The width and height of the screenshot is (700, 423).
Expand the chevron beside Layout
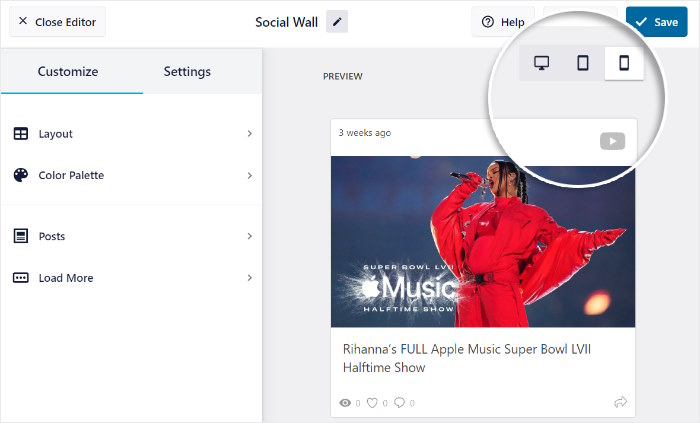[250, 134]
